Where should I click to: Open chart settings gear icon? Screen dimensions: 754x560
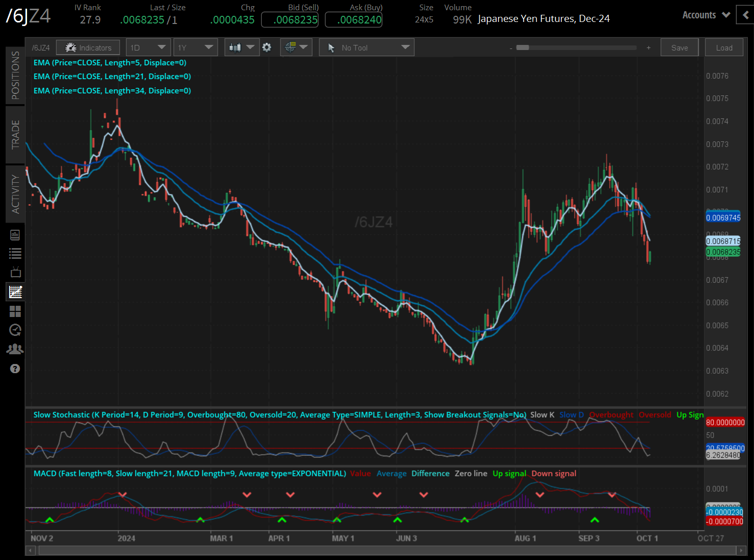coord(267,47)
